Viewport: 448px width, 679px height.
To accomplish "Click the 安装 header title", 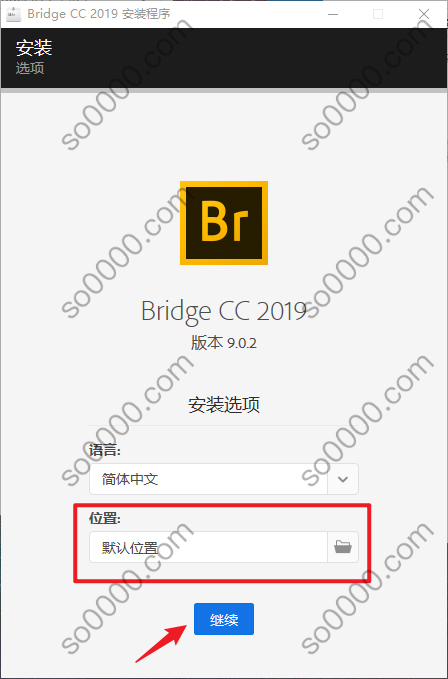I will coord(34,48).
